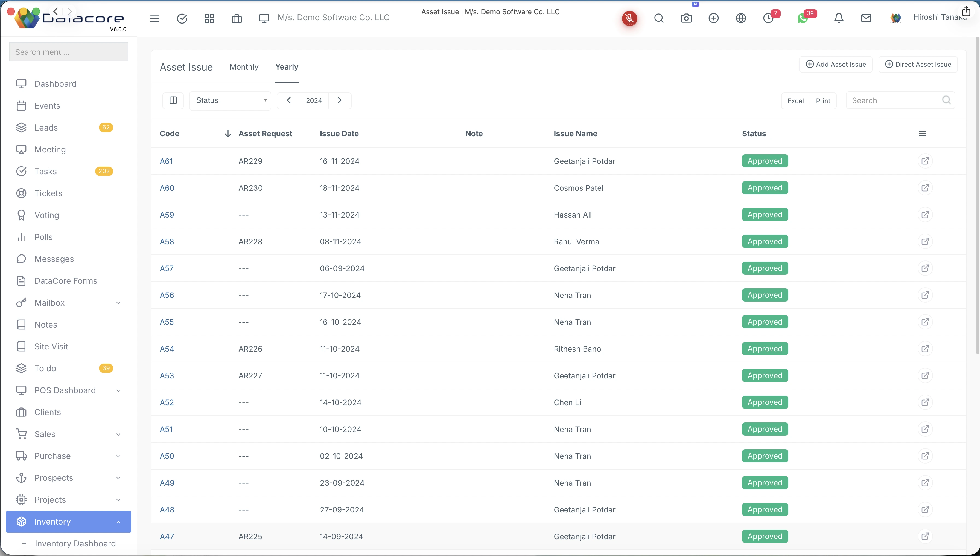Viewport: 980px width, 556px height.
Task: Click the Print button
Action: (x=823, y=101)
